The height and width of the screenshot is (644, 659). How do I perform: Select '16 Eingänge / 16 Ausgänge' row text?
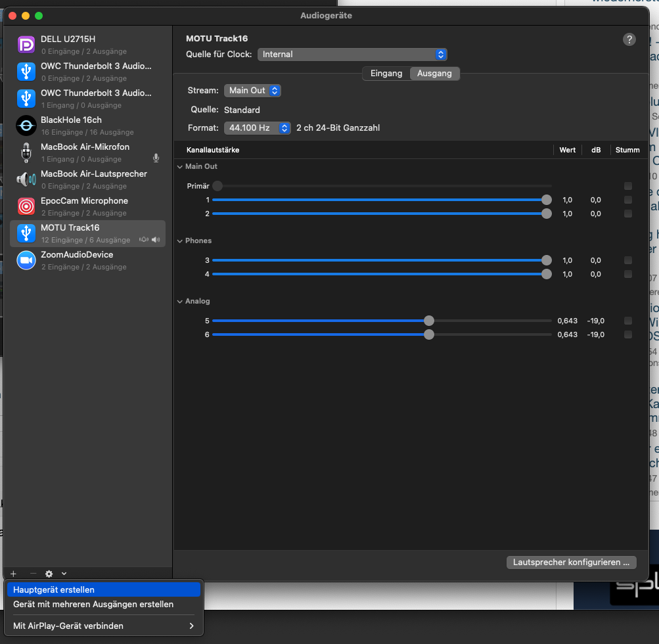[87, 132]
